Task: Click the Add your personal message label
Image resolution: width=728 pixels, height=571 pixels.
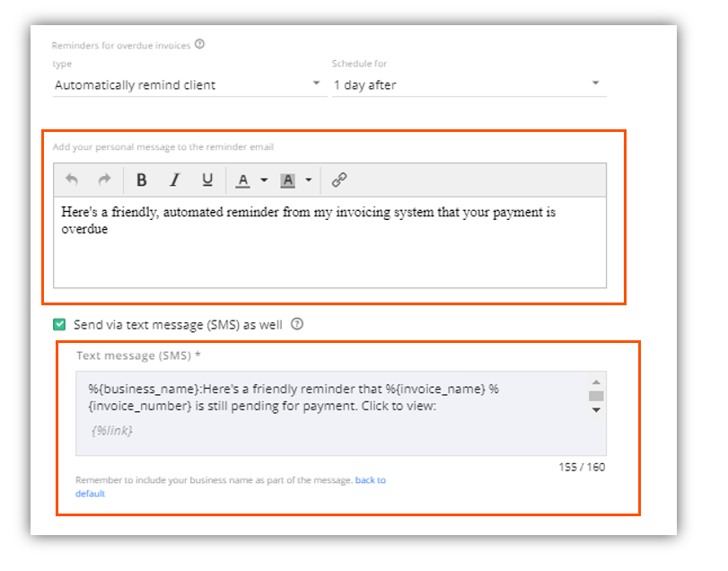Action: 163,146
